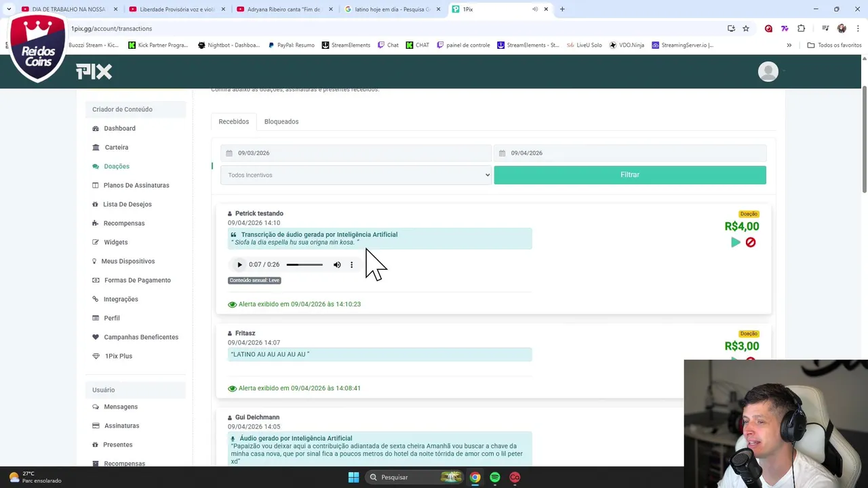The width and height of the screenshot is (868, 488).
Task: Open the StreamElements bookmark
Action: (x=346, y=45)
